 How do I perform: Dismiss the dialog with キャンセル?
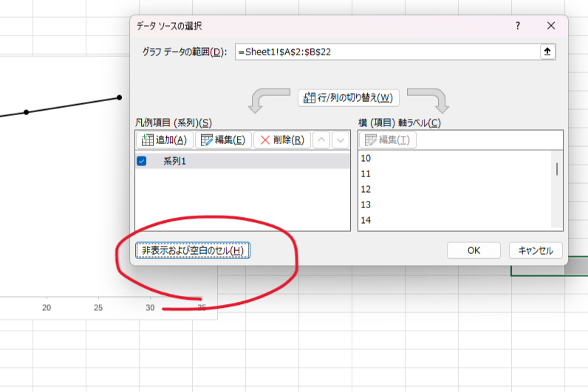536,250
